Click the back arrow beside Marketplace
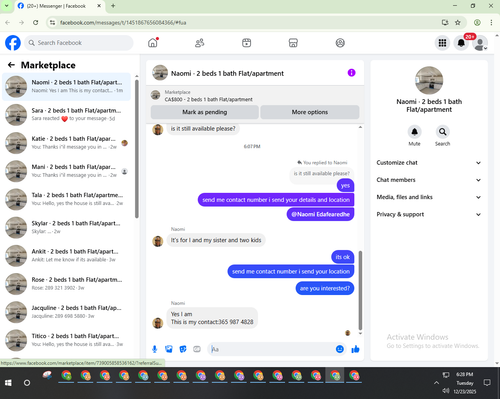This screenshot has height=399, width=500. pyautogui.click(x=11, y=65)
